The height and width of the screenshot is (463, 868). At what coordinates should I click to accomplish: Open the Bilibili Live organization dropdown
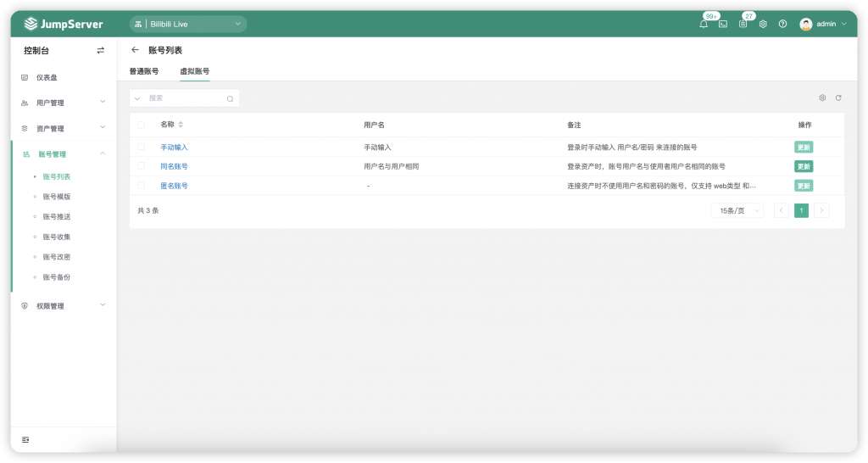[x=188, y=24]
